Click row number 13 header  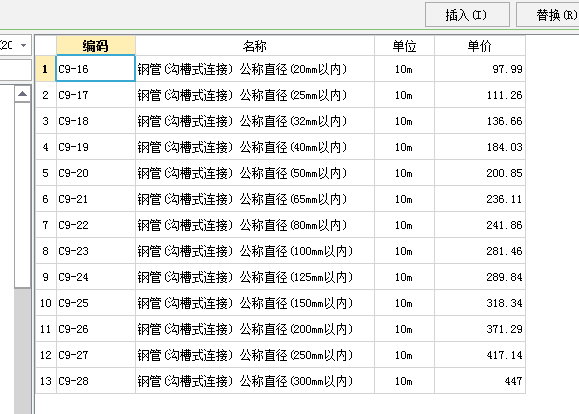pos(45,381)
